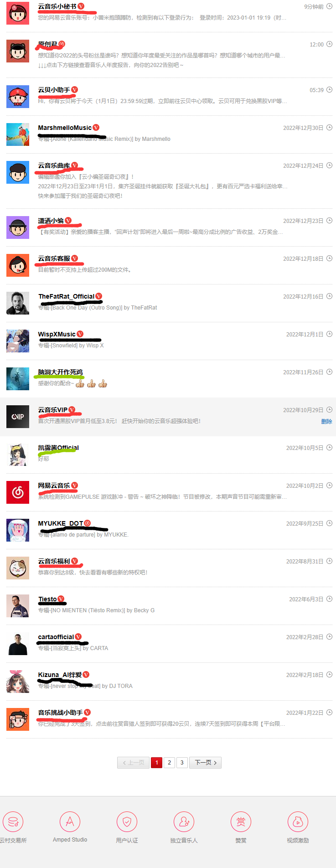The image size is (336, 868).
Task: Click the 下一页 next page button
Action: pos(205,762)
